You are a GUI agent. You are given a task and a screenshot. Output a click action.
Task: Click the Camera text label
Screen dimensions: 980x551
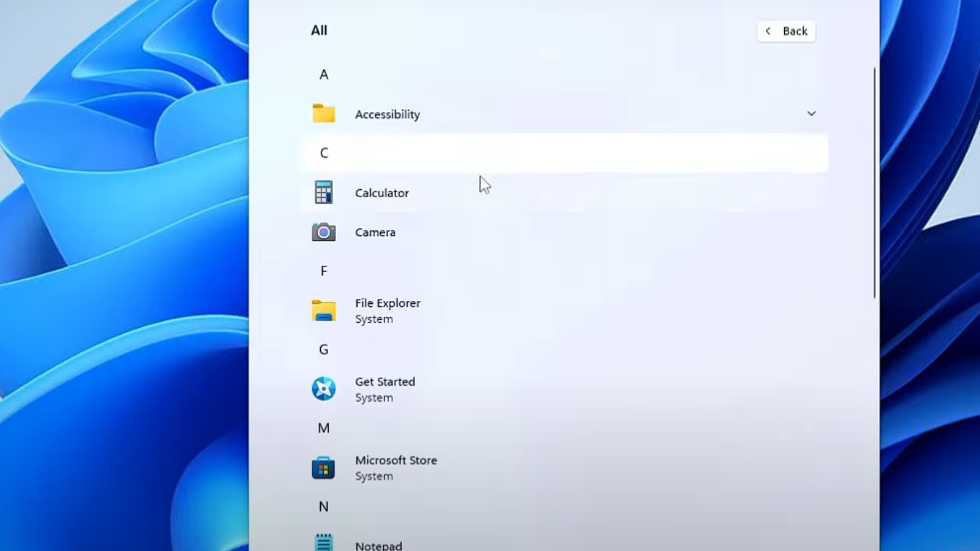[375, 233]
